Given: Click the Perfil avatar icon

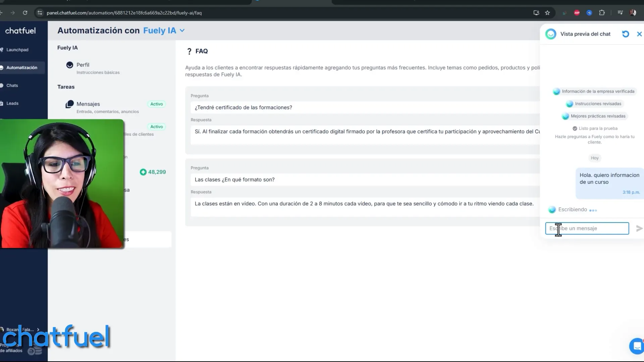Looking at the screenshot, I should coord(69,65).
